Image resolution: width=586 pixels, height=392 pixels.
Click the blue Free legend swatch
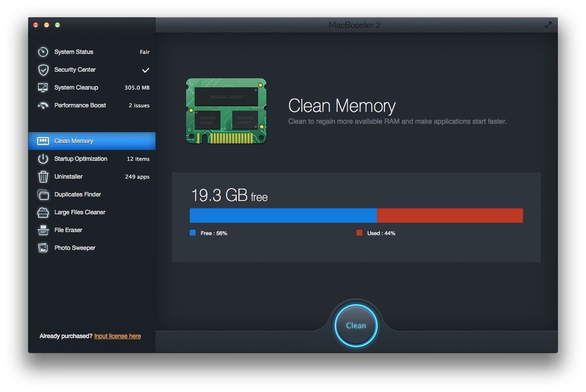point(193,233)
